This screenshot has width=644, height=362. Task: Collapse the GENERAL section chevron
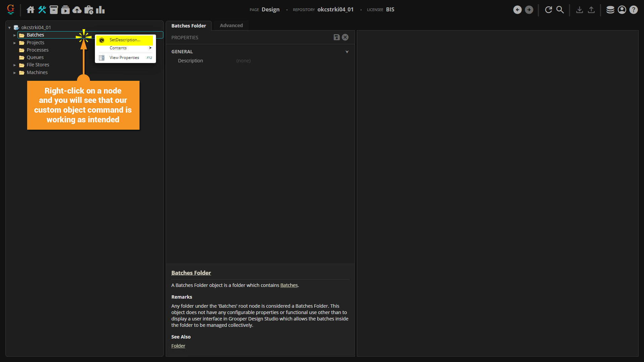pos(347,52)
